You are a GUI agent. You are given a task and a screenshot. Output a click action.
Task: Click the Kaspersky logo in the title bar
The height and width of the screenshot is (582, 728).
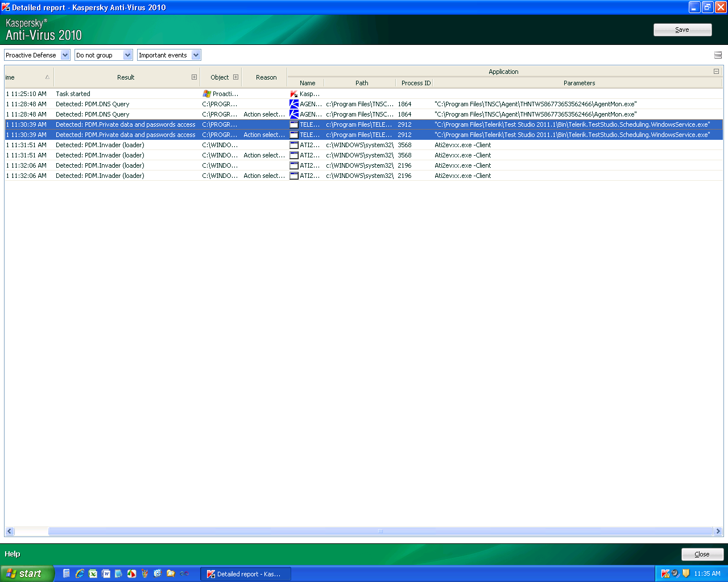click(x=6, y=7)
